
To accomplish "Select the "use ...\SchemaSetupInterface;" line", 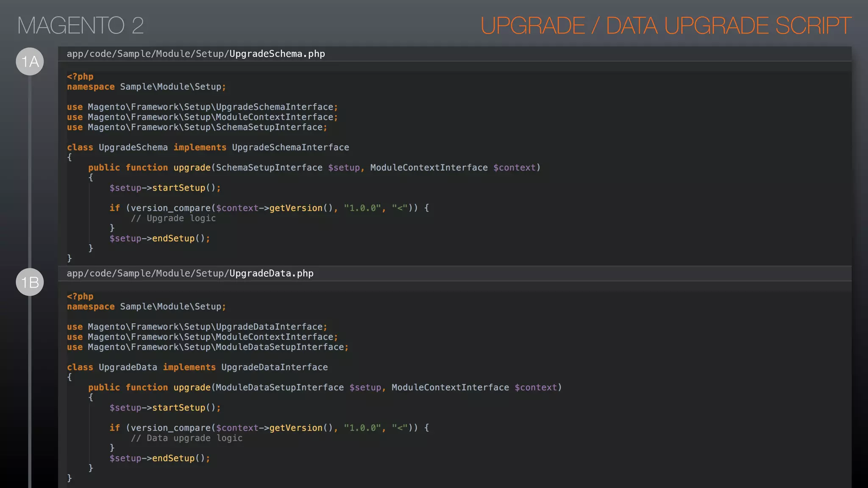I will (197, 128).
